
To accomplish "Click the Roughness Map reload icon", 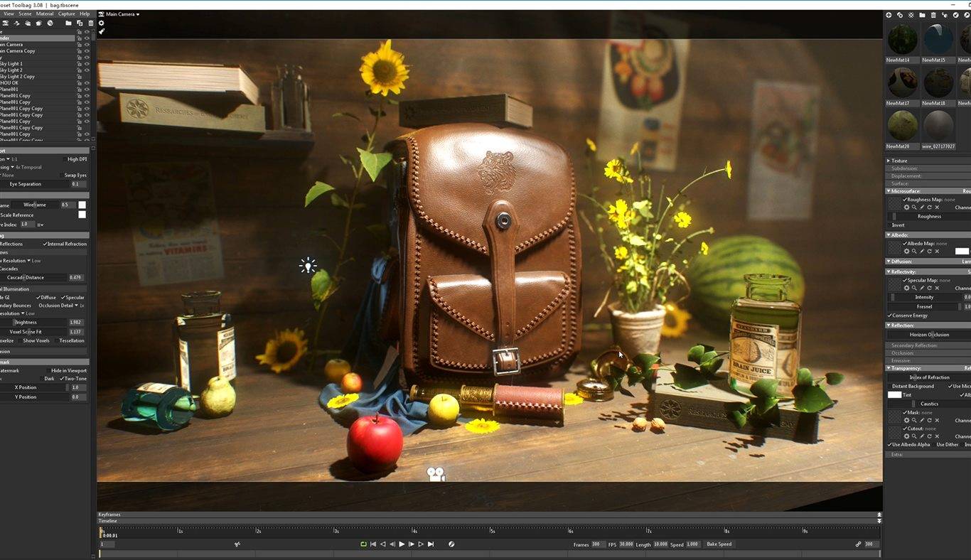I will (x=929, y=208).
